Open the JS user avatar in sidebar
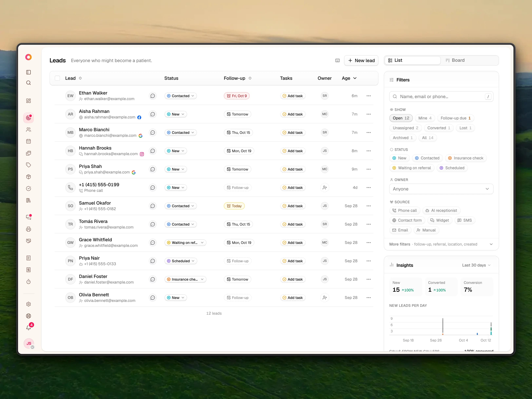The image size is (532, 399). click(29, 343)
